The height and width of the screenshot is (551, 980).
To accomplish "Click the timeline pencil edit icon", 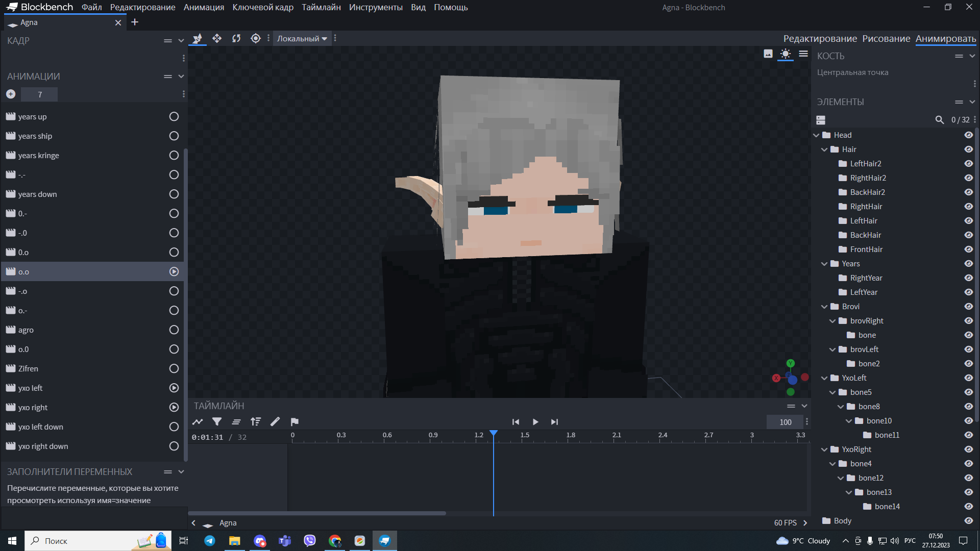I will click(x=275, y=422).
